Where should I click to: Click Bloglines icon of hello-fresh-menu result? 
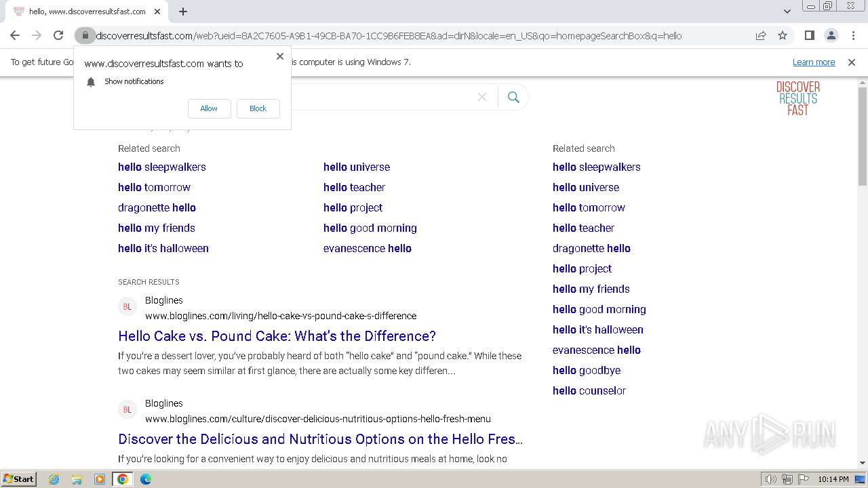click(x=127, y=410)
